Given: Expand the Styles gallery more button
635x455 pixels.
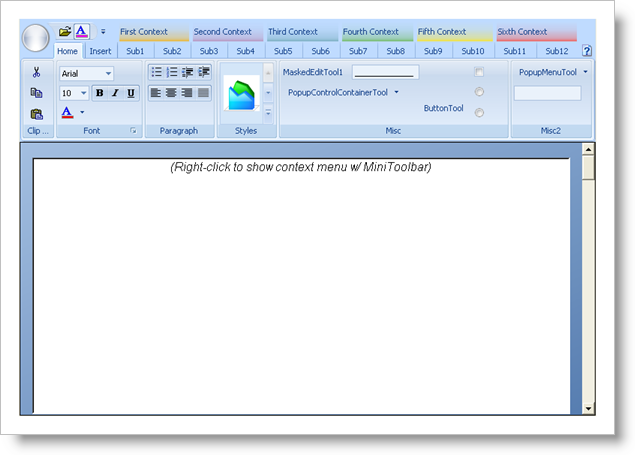Looking at the screenshot, I should [268, 113].
